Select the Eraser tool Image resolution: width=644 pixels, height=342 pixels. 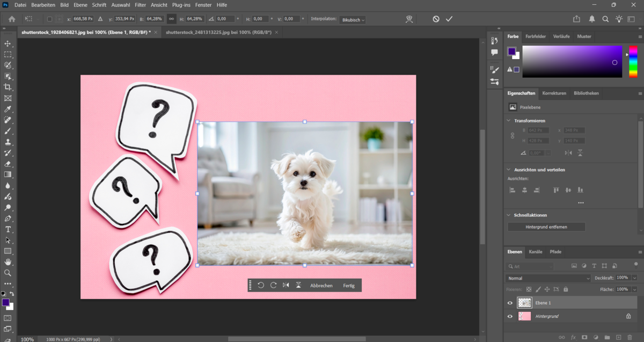point(8,164)
